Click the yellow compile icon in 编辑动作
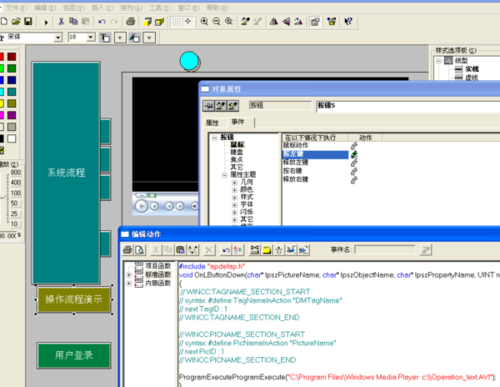The image size is (500, 387). coord(266,250)
